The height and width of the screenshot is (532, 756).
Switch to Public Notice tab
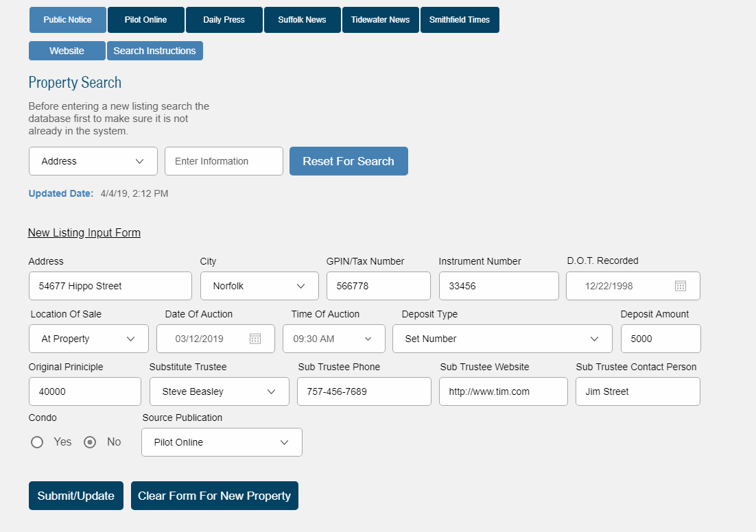coord(67,20)
